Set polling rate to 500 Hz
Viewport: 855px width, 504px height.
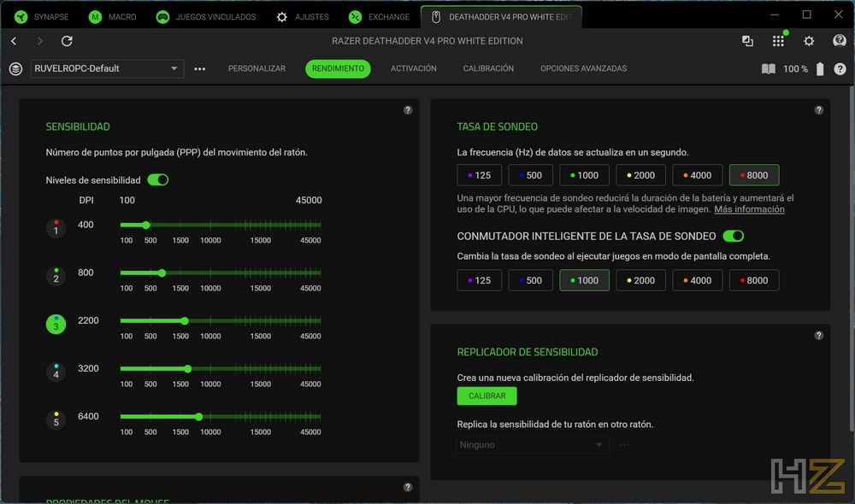click(531, 175)
